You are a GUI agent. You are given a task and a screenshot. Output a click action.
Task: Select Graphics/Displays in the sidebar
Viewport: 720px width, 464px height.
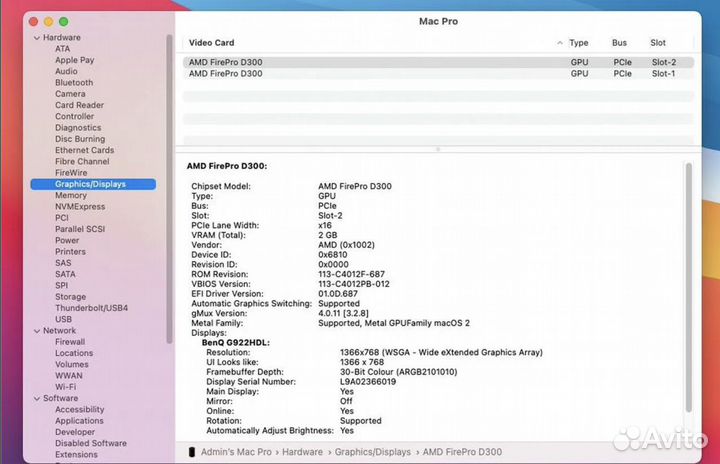click(93, 184)
